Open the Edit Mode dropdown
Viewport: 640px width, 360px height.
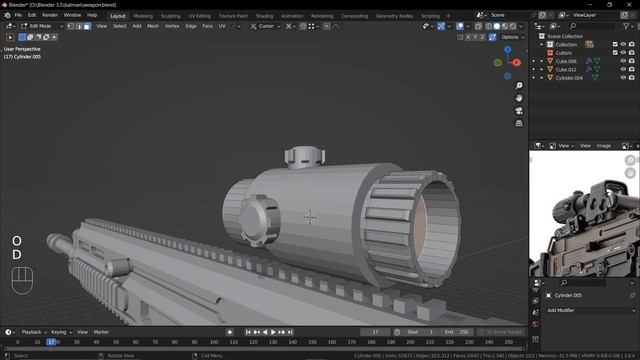coord(42,26)
